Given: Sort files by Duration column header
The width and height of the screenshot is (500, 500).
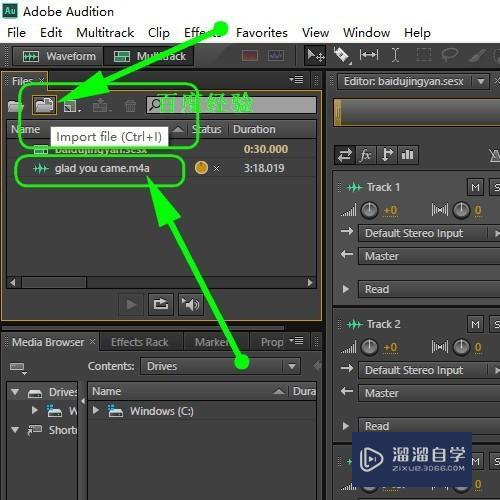Looking at the screenshot, I should coord(254,129).
